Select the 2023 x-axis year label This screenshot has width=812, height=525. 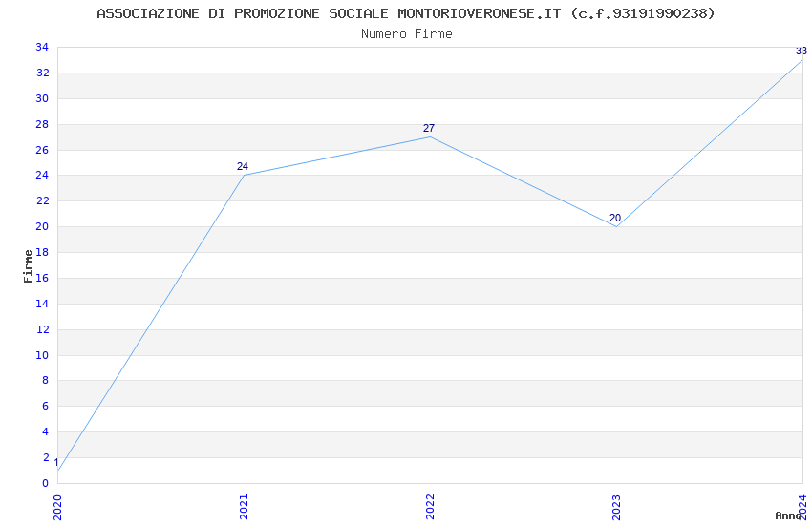pyautogui.click(x=616, y=507)
